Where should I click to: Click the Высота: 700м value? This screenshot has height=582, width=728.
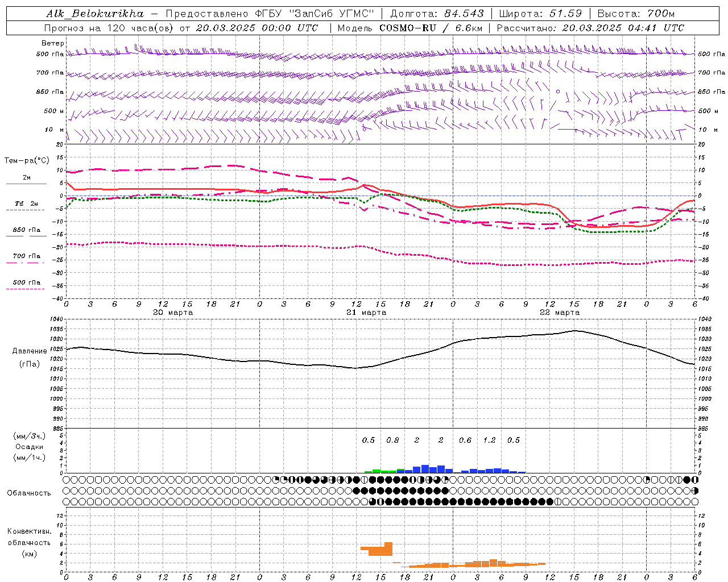[636, 14]
